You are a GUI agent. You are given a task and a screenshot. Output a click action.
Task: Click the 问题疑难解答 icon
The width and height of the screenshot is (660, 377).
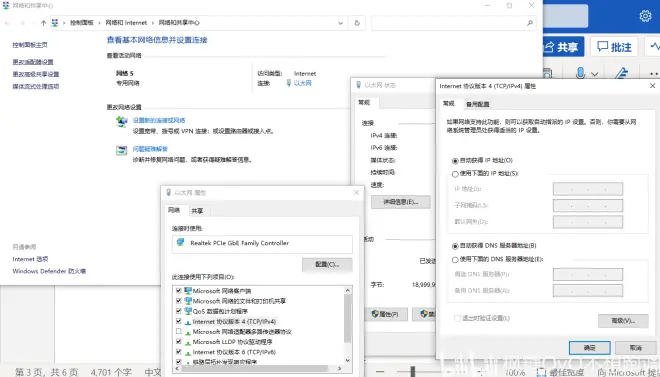click(x=122, y=150)
